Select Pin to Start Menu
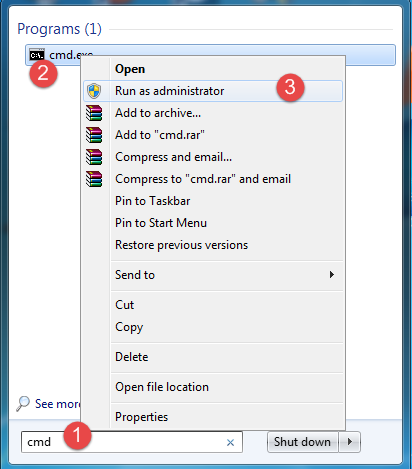The width and height of the screenshot is (412, 469). (213, 223)
